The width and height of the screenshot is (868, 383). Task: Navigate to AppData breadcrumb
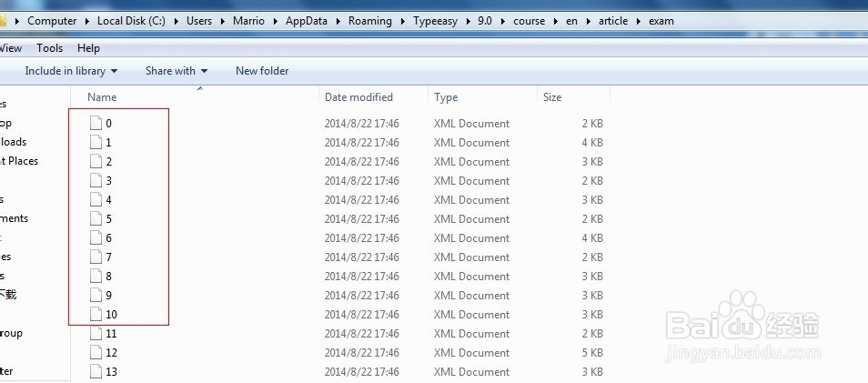pos(306,21)
